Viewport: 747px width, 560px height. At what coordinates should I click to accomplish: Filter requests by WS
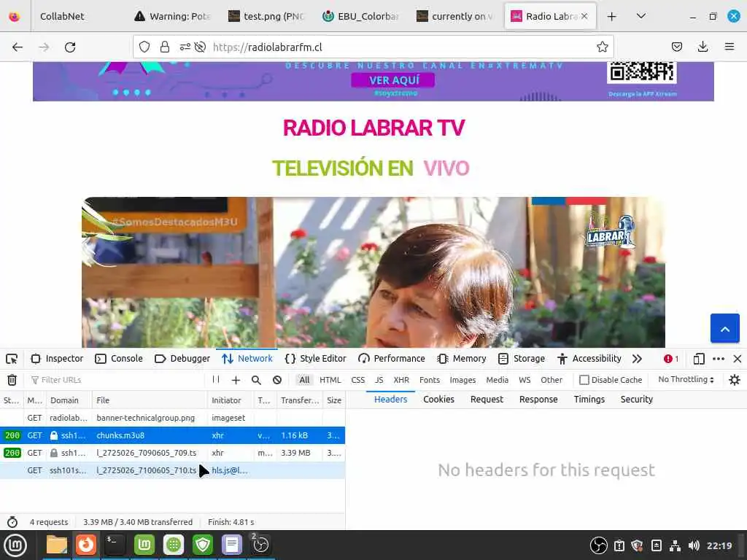(525, 380)
